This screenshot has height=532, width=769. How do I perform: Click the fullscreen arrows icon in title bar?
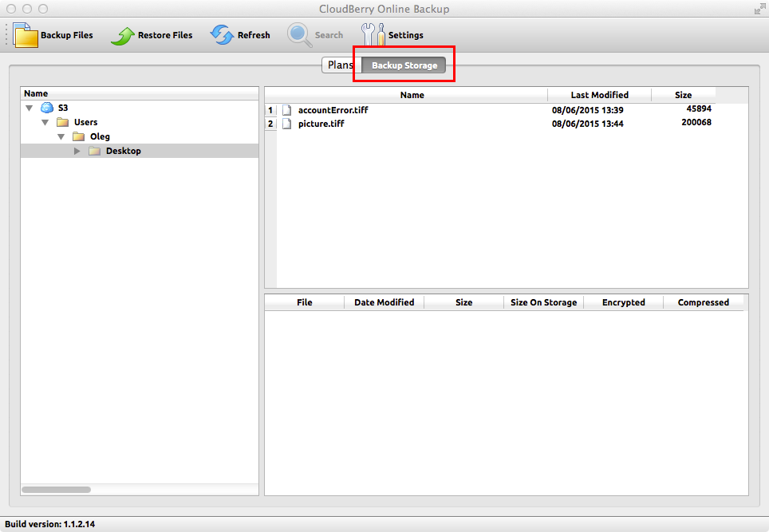[x=759, y=9]
